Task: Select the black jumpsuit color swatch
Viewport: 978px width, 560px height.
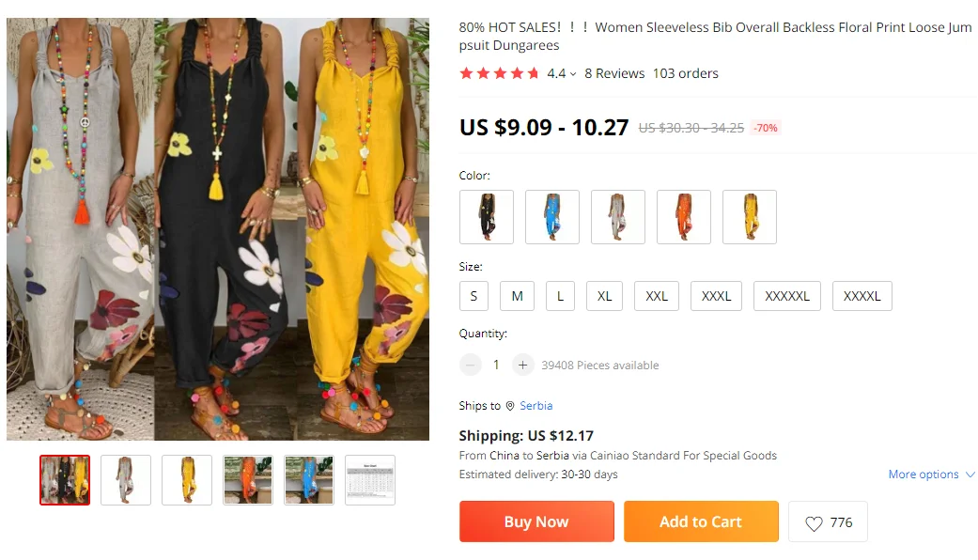Action: tap(487, 217)
